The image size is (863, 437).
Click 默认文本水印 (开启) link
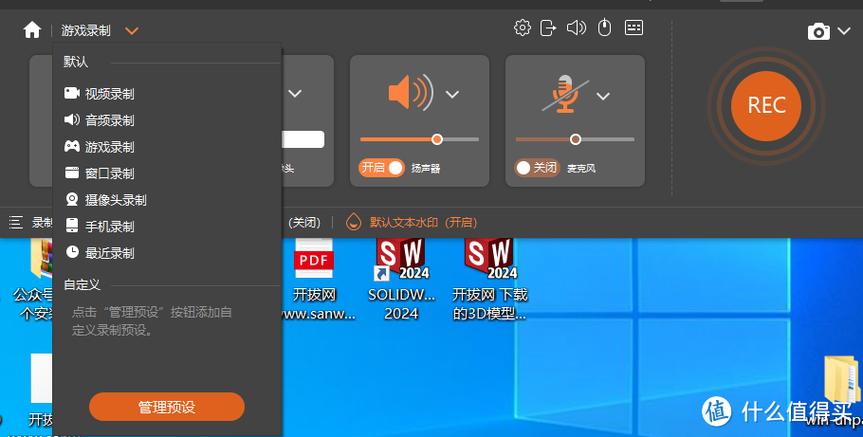(423, 222)
